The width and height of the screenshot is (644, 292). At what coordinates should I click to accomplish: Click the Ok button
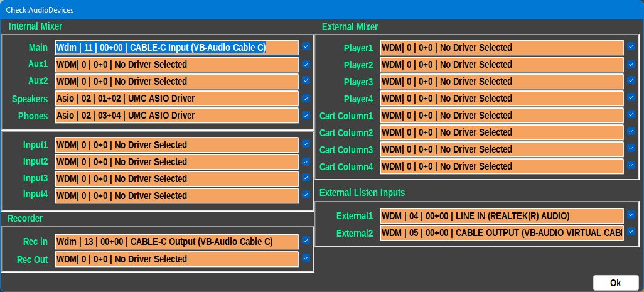point(615,283)
